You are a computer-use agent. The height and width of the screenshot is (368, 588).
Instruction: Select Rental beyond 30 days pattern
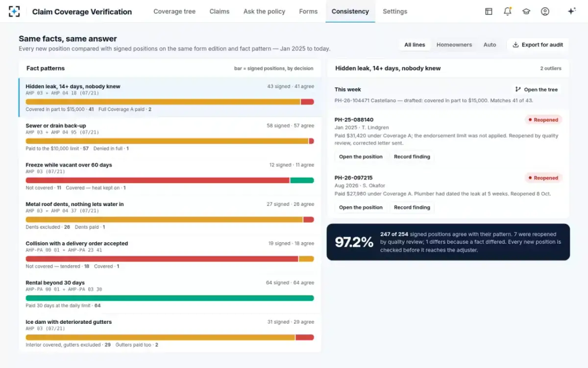point(170,294)
